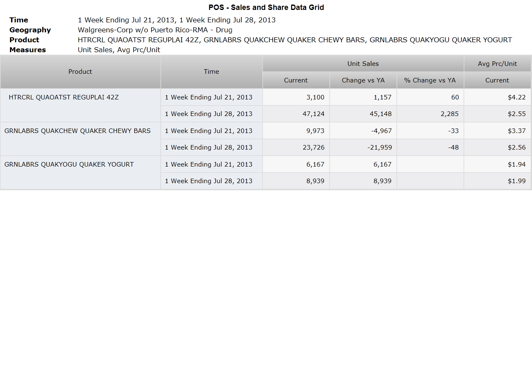Screen dimensions: 532x392
Task: Click the $4.22 average price cell
Action: point(497,97)
